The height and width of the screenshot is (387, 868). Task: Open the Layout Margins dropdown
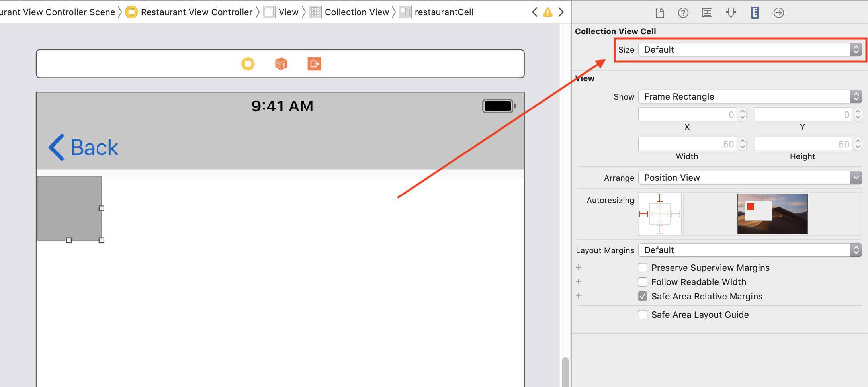750,250
